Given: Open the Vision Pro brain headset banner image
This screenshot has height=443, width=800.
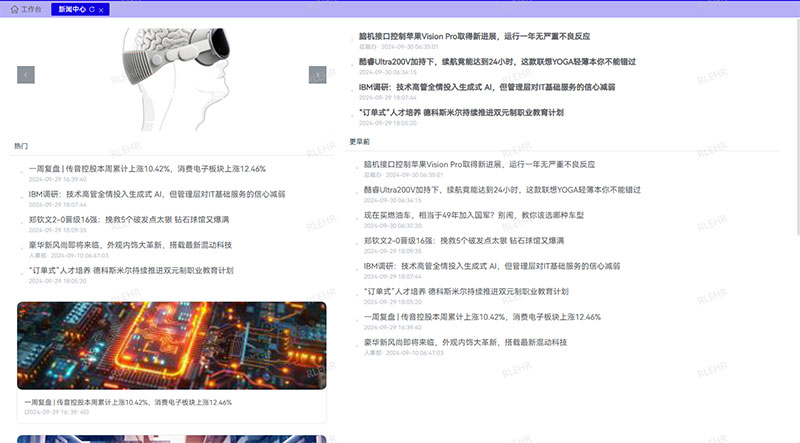Looking at the screenshot, I should click(x=172, y=79).
